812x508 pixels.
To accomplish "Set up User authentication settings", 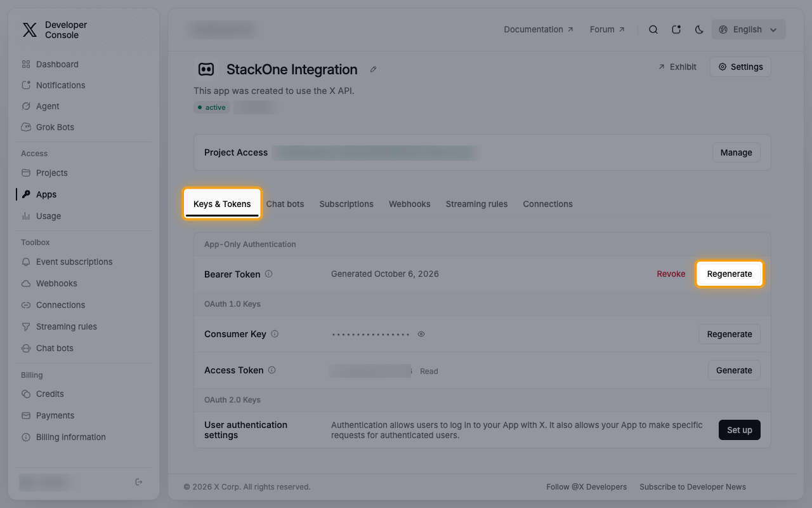I will [x=740, y=430].
